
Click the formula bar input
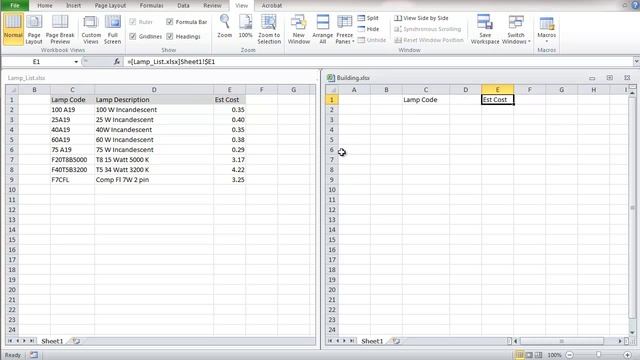378,62
